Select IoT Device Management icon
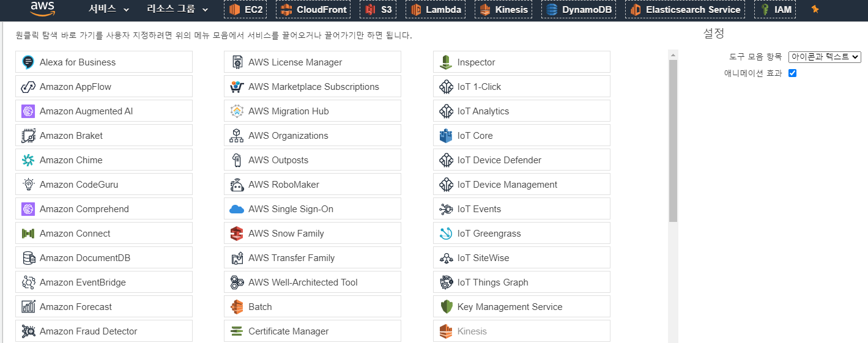 tap(446, 184)
